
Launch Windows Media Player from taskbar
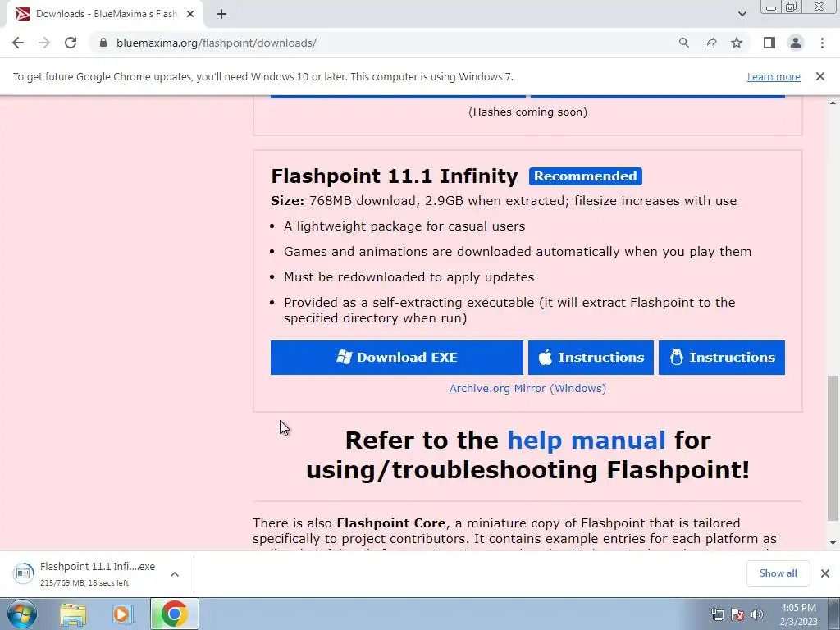click(123, 614)
